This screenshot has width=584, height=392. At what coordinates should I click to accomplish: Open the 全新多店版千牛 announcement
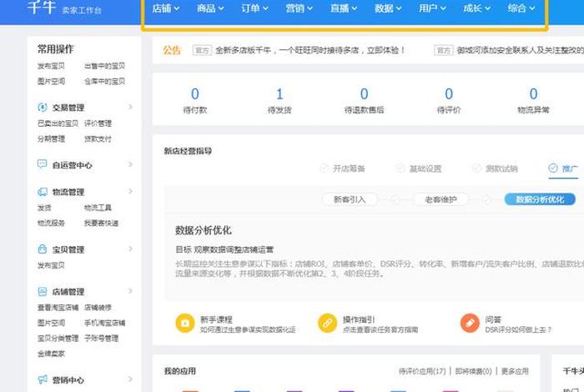point(310,50)
